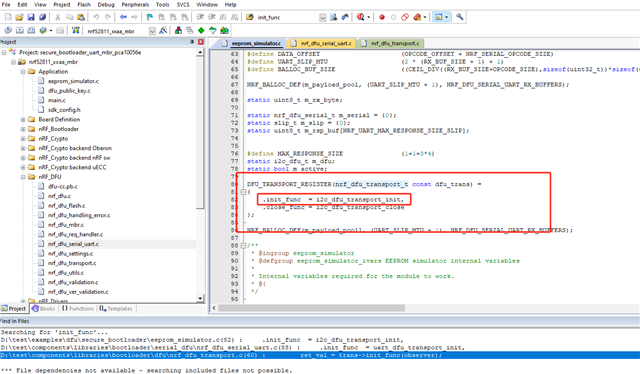Collapse the nrf52811_xxaa_mbr target node

[13, 62]
